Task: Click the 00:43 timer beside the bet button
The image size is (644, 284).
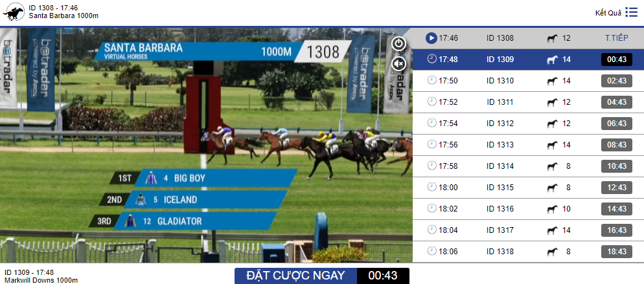Action: coord(383,276)
